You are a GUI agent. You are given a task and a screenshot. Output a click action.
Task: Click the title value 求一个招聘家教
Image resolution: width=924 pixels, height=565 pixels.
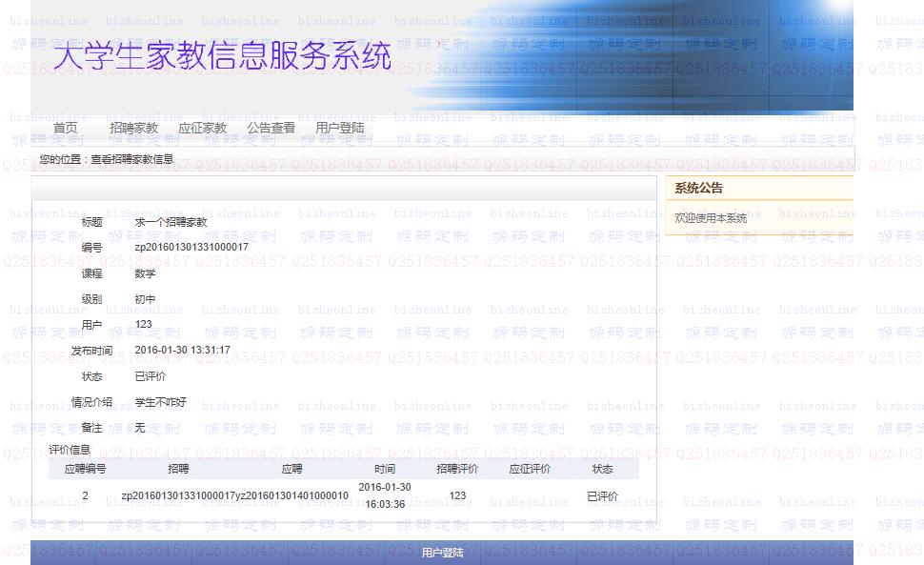tap(171, 222)
